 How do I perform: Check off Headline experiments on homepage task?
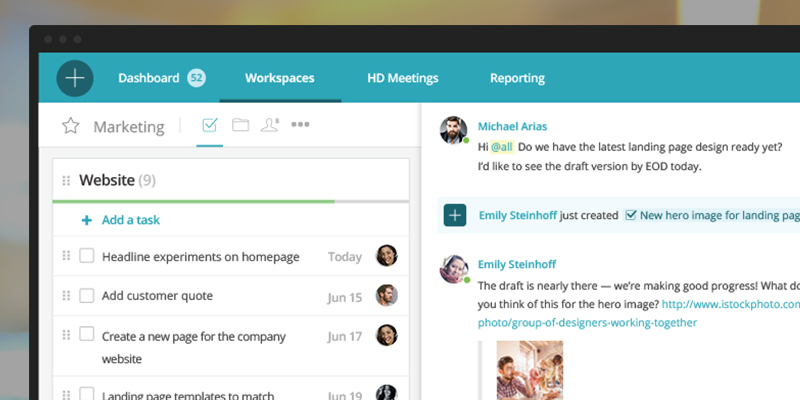point(87,256)
